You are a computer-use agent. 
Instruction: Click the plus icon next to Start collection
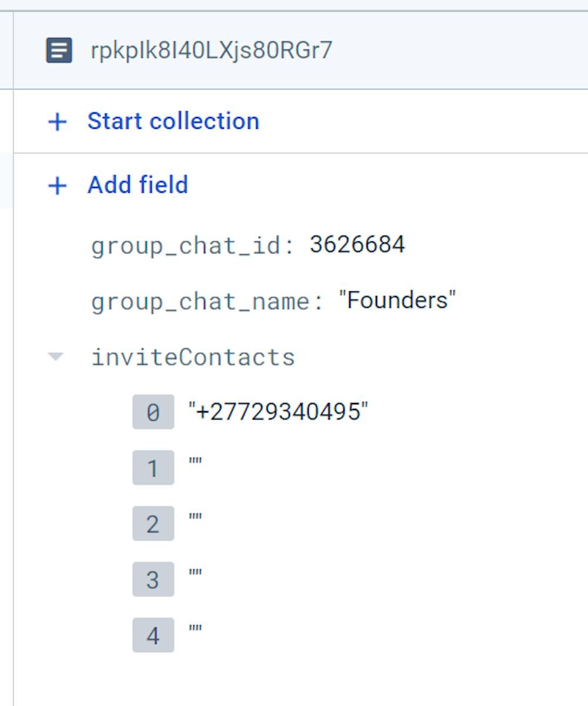pos(58,122)
